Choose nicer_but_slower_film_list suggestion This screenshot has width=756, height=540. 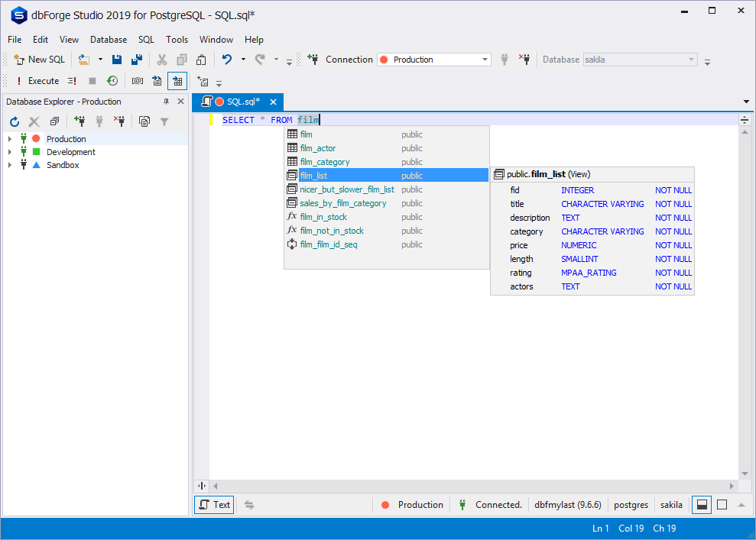[x=387, y=189]
